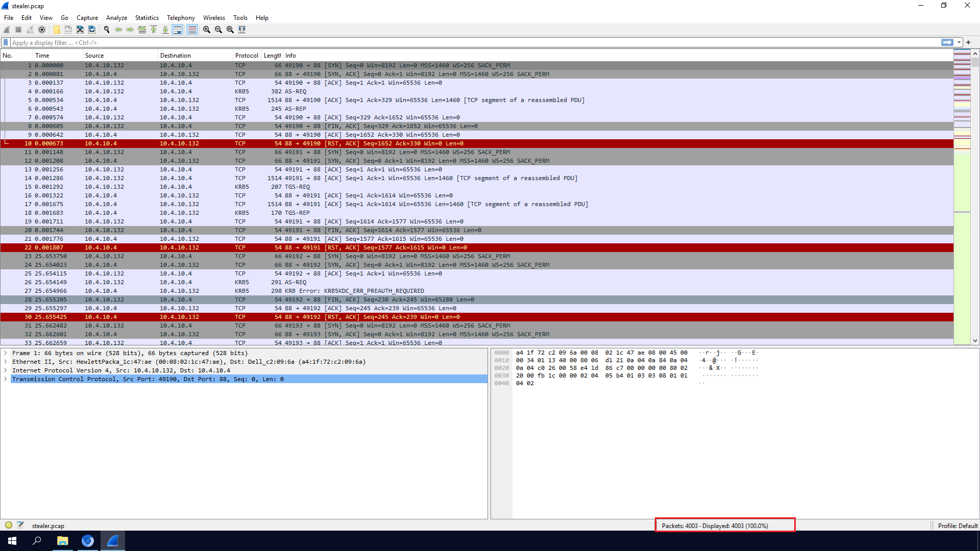Click the Protocol column header

247,55
